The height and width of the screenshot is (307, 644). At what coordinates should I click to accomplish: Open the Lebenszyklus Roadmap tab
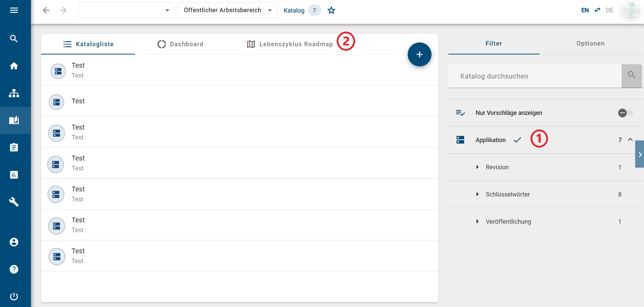pos(290,44)
